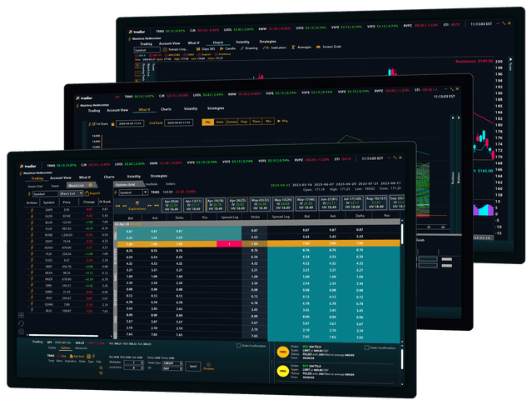This screenshot has height=405, width=532.
Task: Select the Apr-12(11) expiration box
Action: tap(193, 205)
